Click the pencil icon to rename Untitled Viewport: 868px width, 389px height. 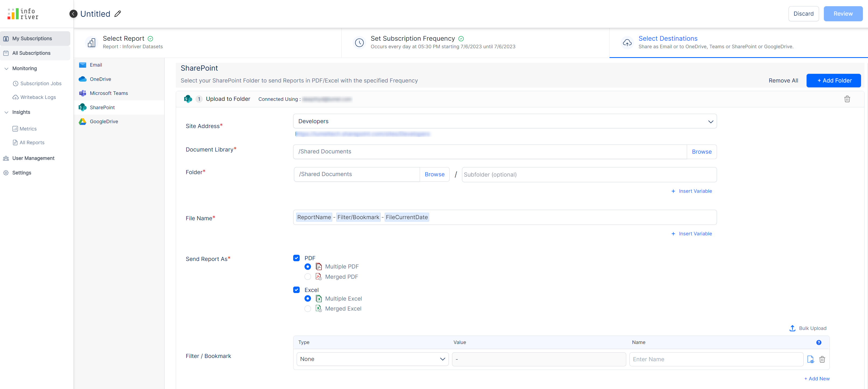click(x=118, y=14)
